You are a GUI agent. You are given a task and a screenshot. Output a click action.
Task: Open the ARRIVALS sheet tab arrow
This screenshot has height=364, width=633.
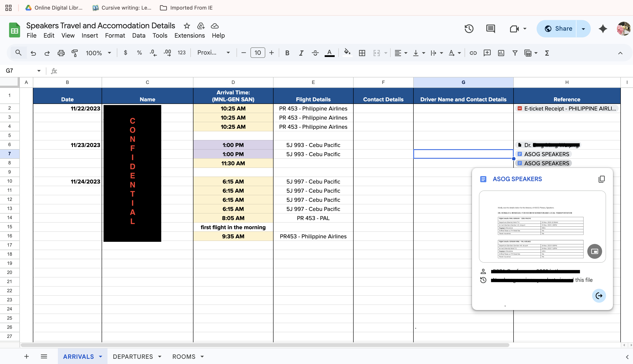pyautogui.click(x=101, y=357)
